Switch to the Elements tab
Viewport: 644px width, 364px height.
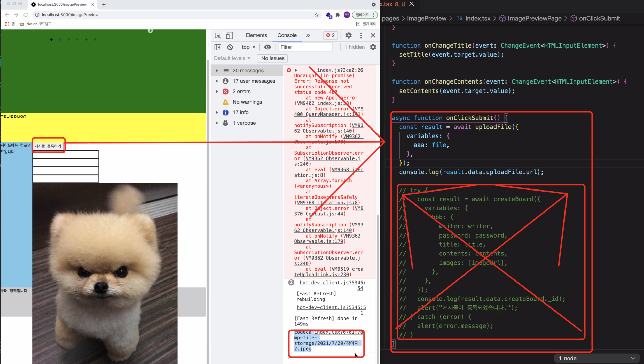point(256,35)
